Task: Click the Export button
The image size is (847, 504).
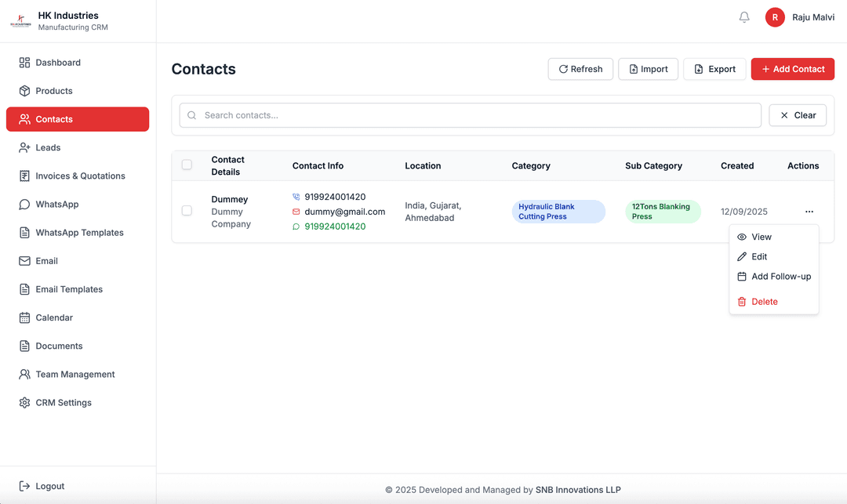Action: pos(714,69)
